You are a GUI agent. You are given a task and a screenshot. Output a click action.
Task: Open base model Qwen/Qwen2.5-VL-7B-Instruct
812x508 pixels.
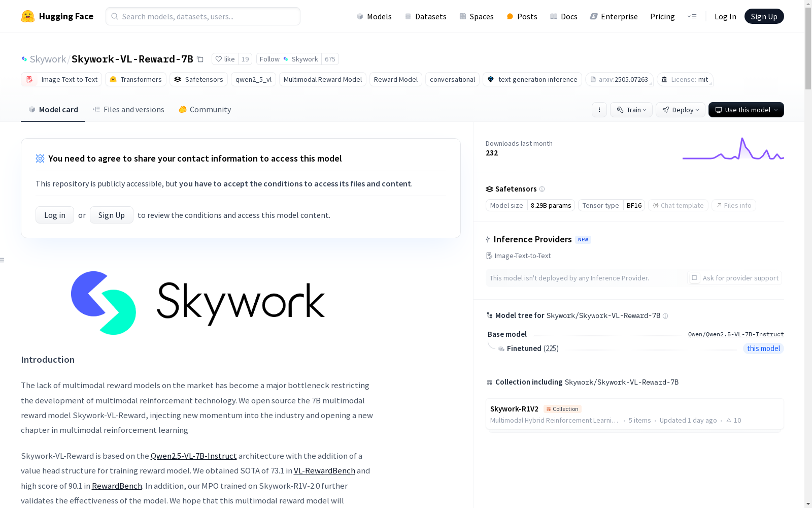click(x=736, y=334)
